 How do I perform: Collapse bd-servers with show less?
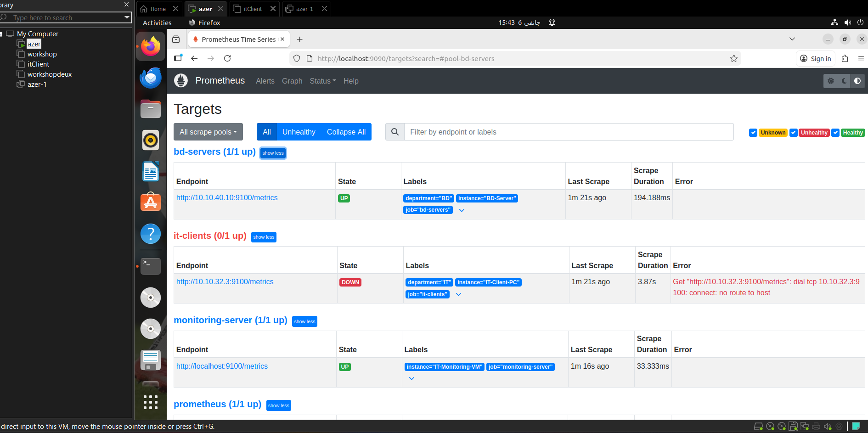[x=273, y=153]
